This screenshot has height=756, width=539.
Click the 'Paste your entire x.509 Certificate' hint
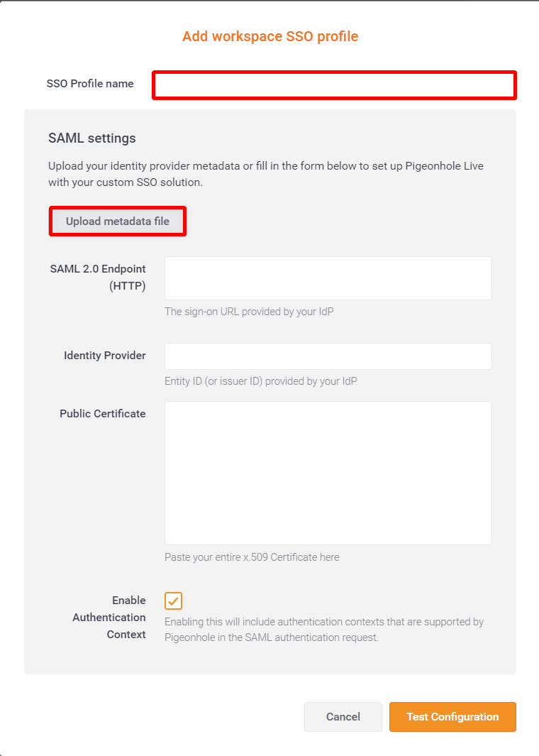(x=252, y=557)
